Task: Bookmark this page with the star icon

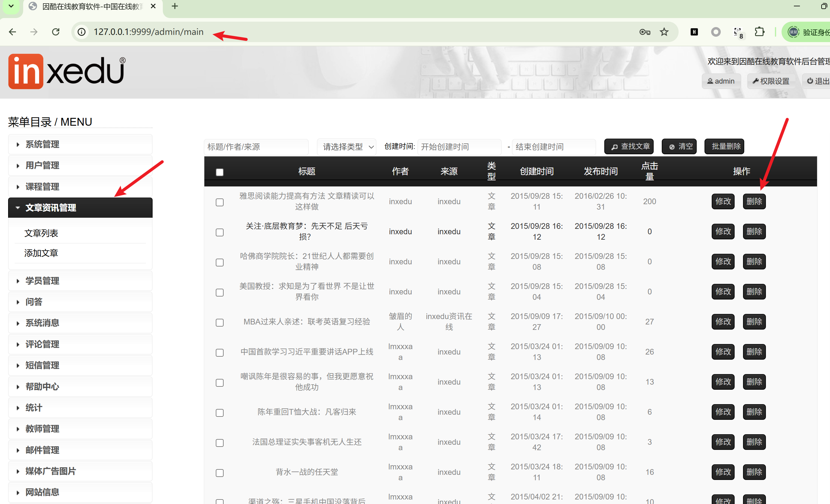Action: coord(664,32)
